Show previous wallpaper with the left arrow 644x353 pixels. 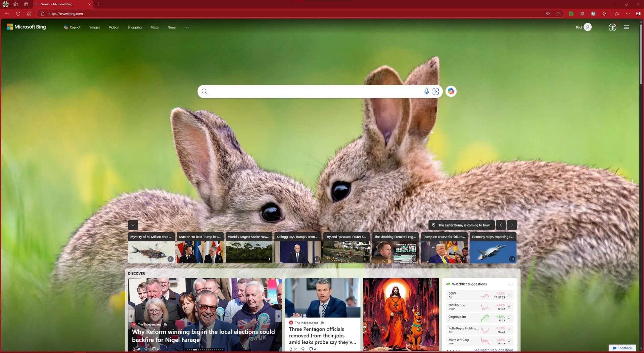click(x=501, y=225)
